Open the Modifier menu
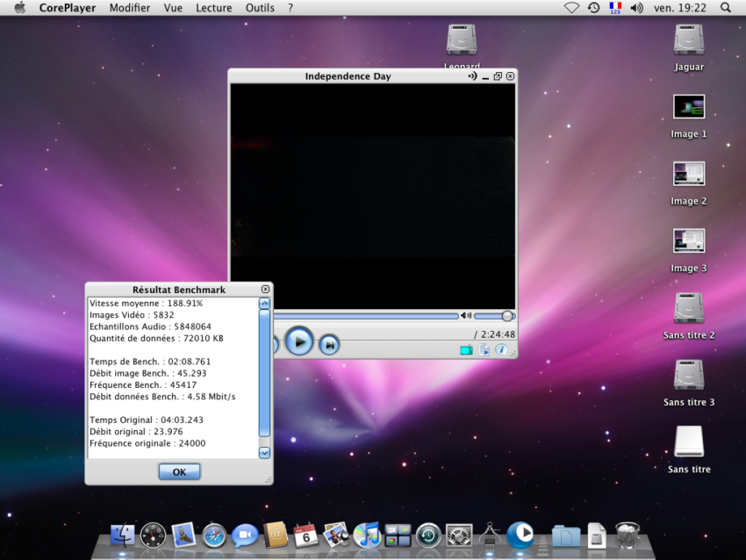The image size is (746, 560). click(129, 8)
